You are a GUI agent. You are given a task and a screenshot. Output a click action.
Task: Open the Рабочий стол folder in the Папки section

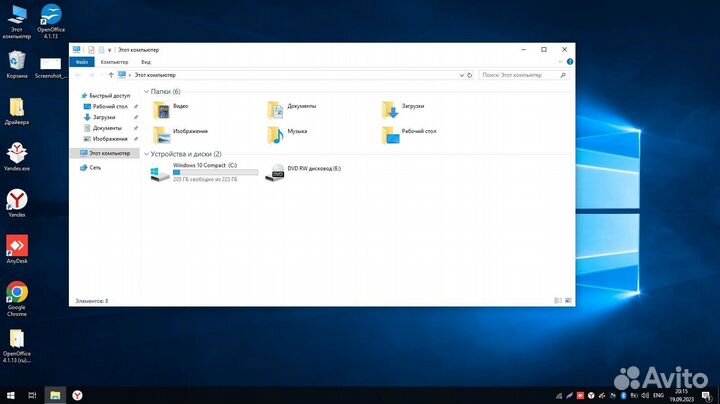(409, 135)
